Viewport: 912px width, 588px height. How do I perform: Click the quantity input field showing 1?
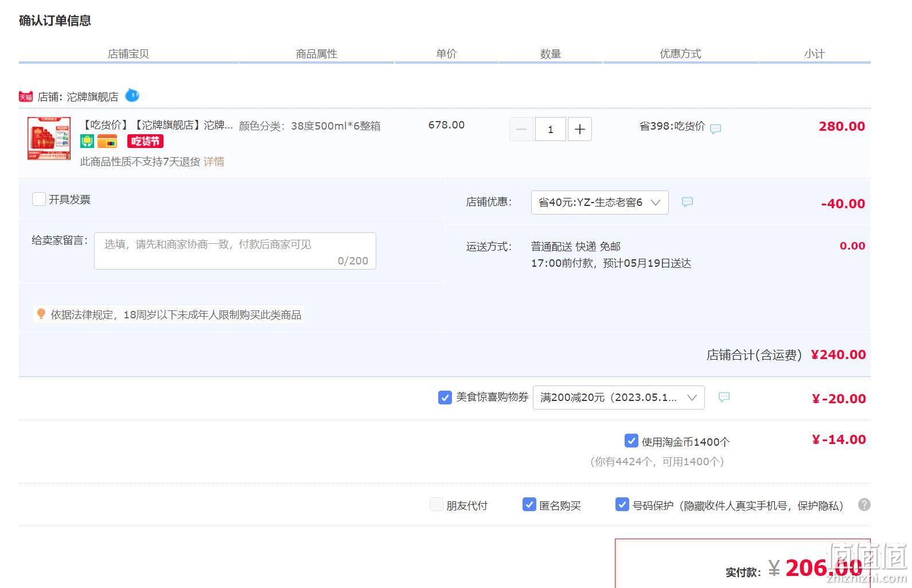(551, 129)
